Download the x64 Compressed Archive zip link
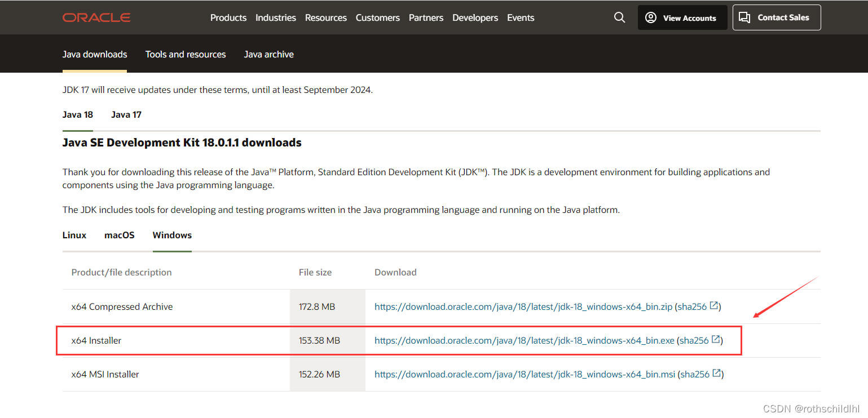 tap(523, 306)
